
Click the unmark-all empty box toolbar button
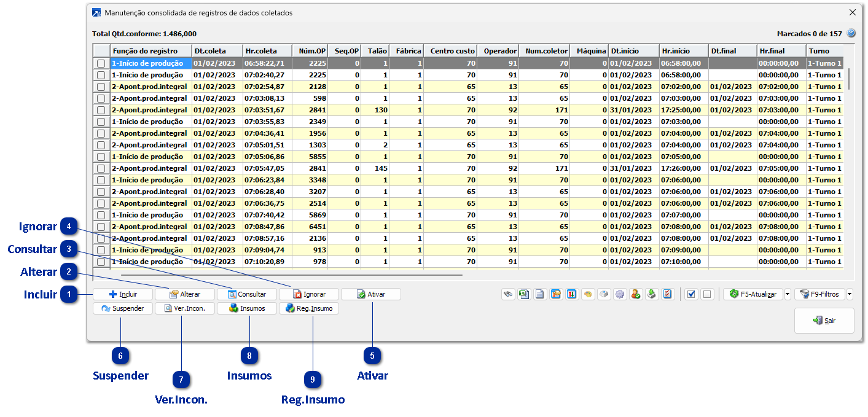click(707, 294)
